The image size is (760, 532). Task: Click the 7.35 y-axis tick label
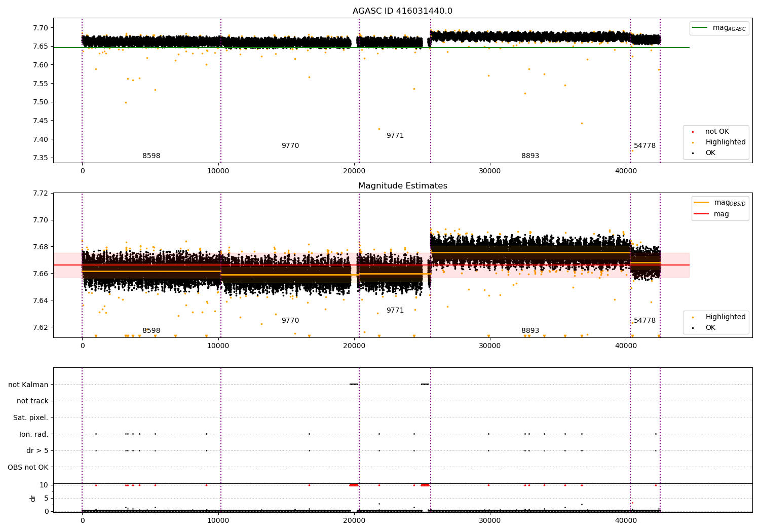[x=41, y=158]
